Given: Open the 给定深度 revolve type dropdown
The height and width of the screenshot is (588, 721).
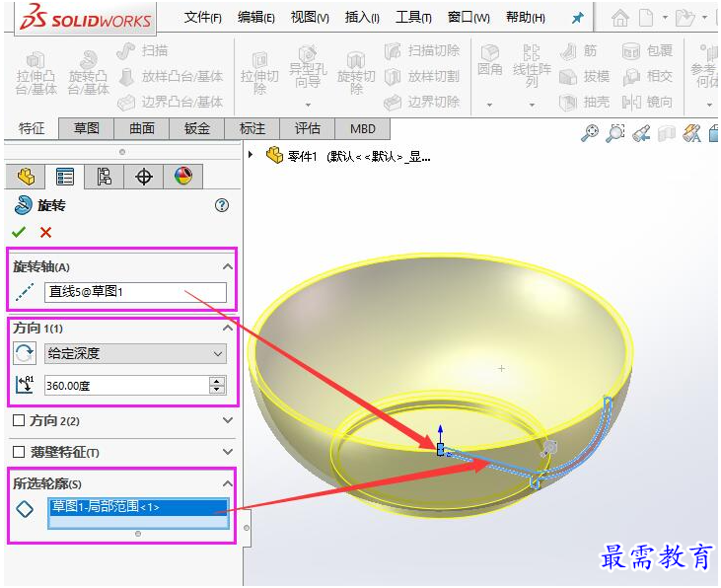Looking at the screenshot, I should click(x=135, y=353).
